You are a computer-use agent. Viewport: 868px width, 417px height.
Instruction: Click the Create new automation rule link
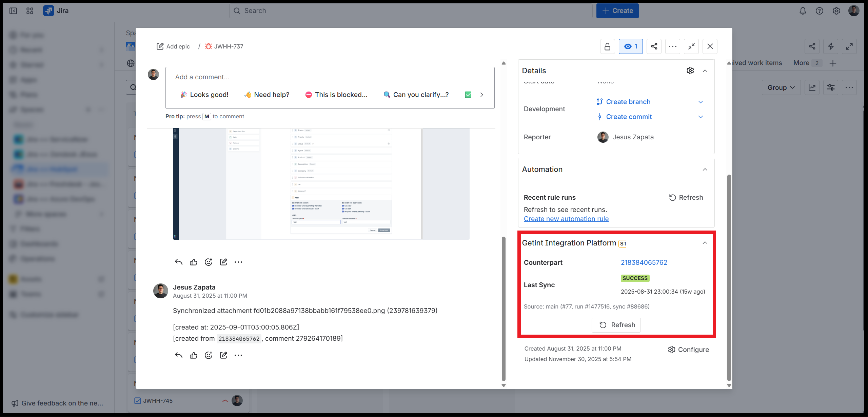[x=566, y=219]
